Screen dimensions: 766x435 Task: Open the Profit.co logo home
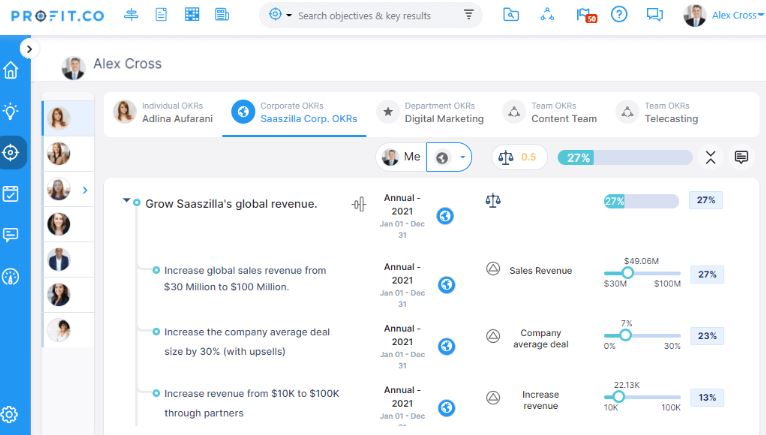58,16
